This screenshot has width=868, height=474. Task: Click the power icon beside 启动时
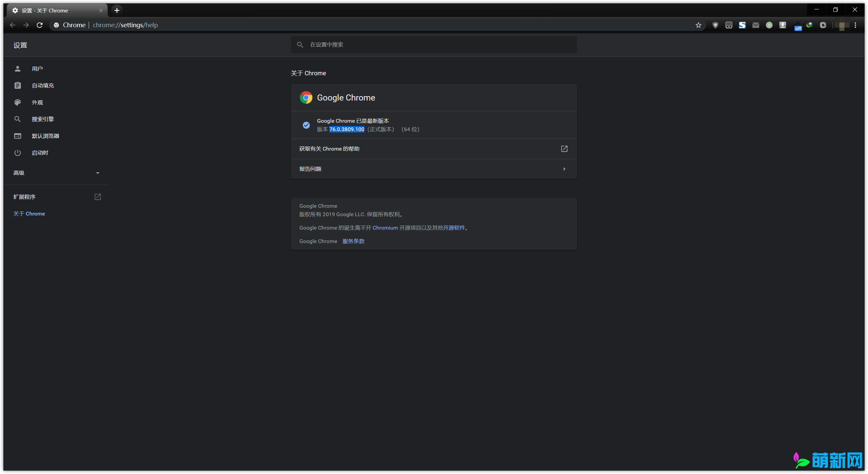(x=17, y=153)
